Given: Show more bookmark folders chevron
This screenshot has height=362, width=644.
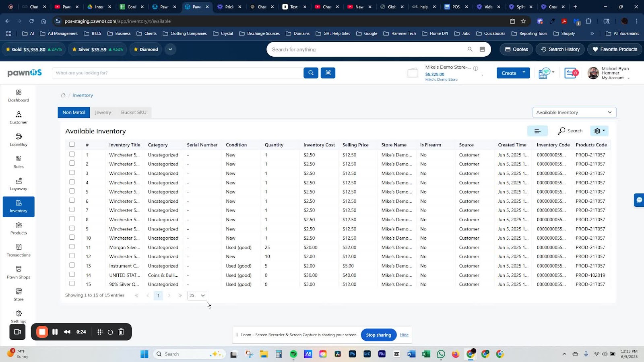Looking at the screenshot, I should click(x=592, y=33).
